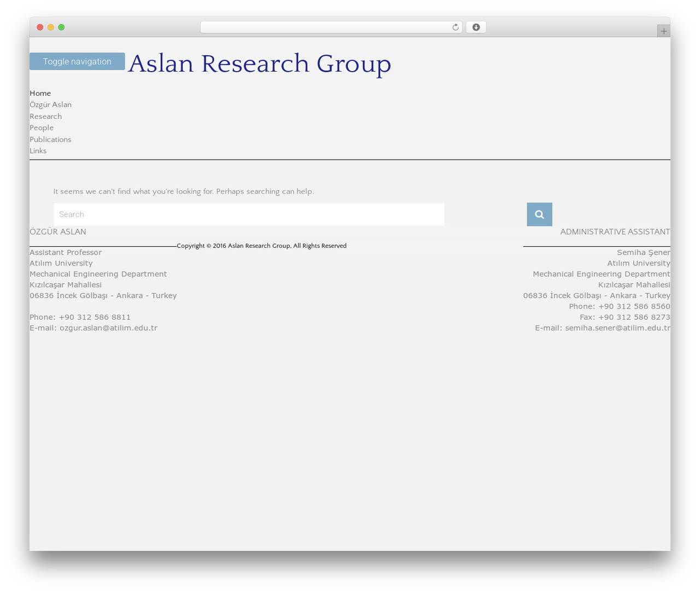Close the window with the red button
Viewport: 700px width, 593px height.
point(40,27)
